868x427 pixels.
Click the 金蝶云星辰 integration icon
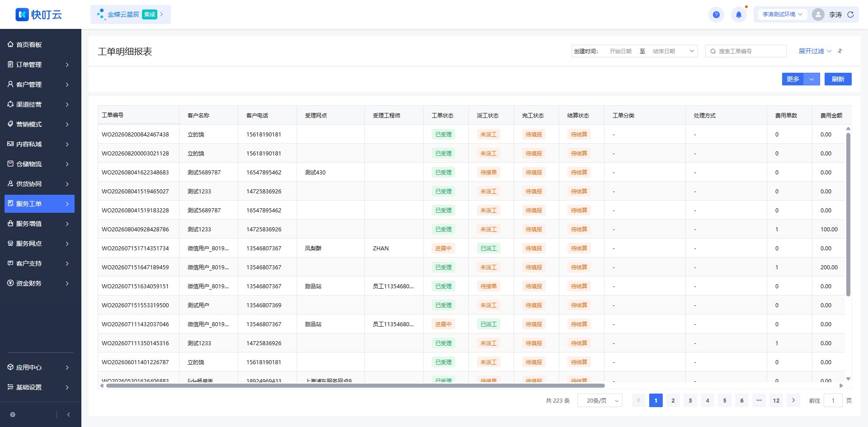(100, 14)
